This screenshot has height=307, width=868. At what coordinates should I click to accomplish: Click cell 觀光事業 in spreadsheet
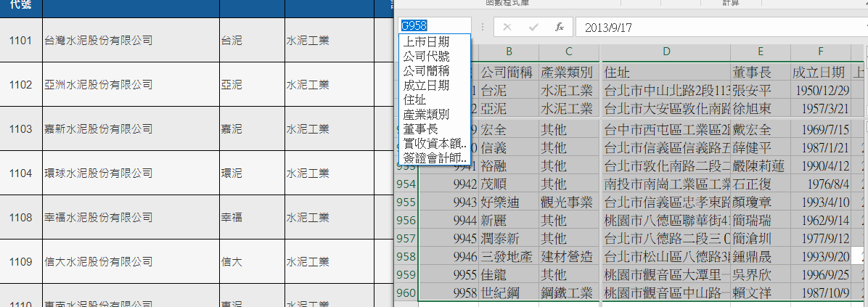coord(569,202)
